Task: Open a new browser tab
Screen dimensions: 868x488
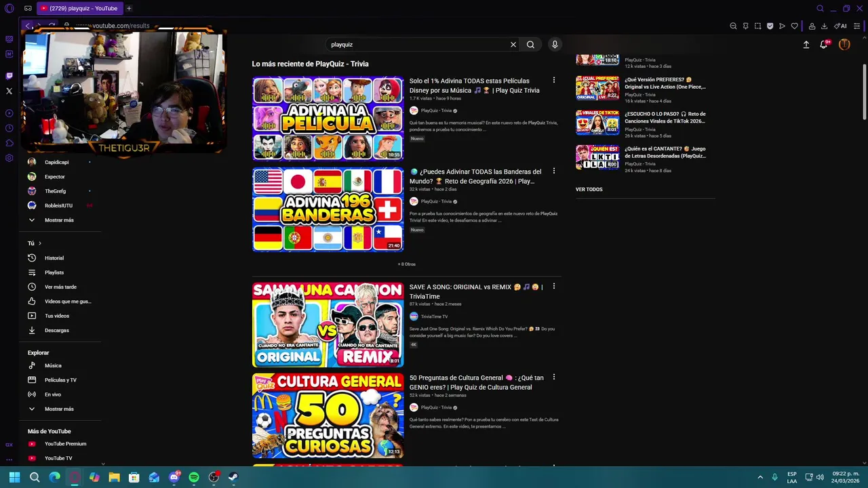Action: click(129, 8)
